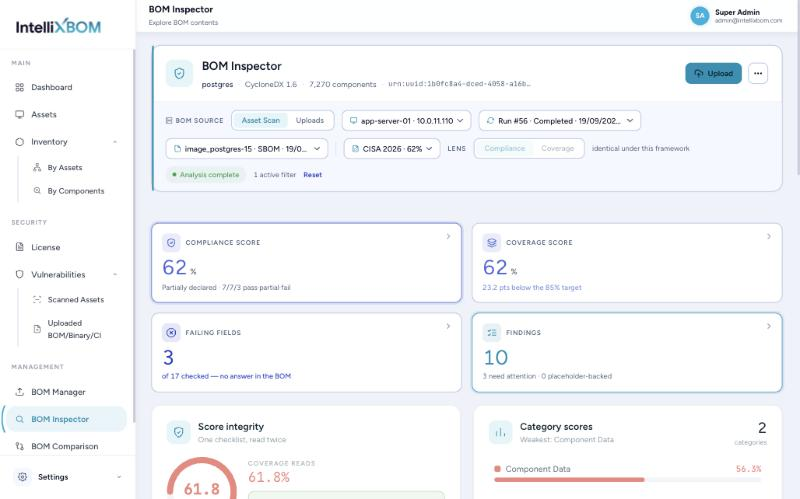Switch BOM source to Uploads

(x=310, y=120)
